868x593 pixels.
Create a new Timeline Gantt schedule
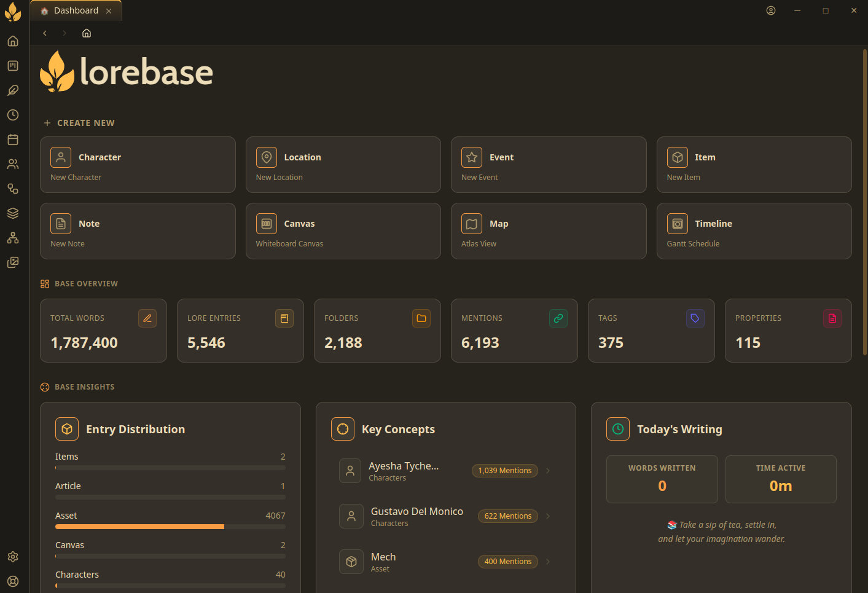point(754,231)
